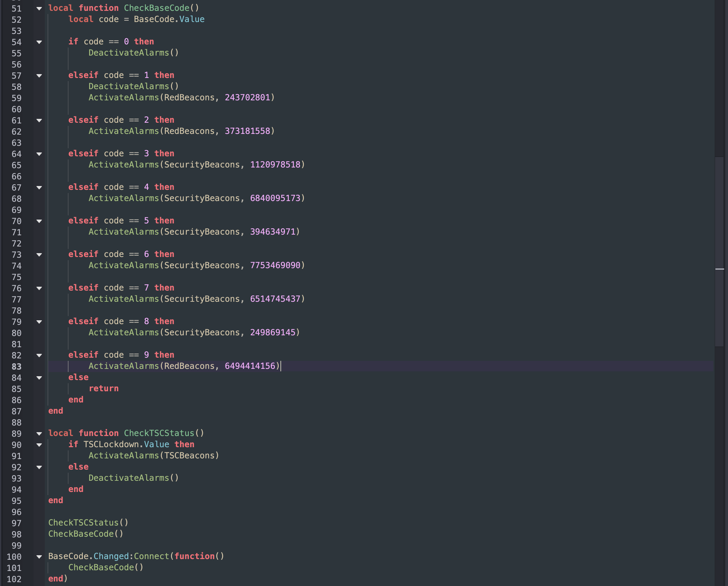The height and width of the screenshot is (586, 728).
Task: Collapse the 'elseif code == 5' block arrow
Action: (39, 221)
